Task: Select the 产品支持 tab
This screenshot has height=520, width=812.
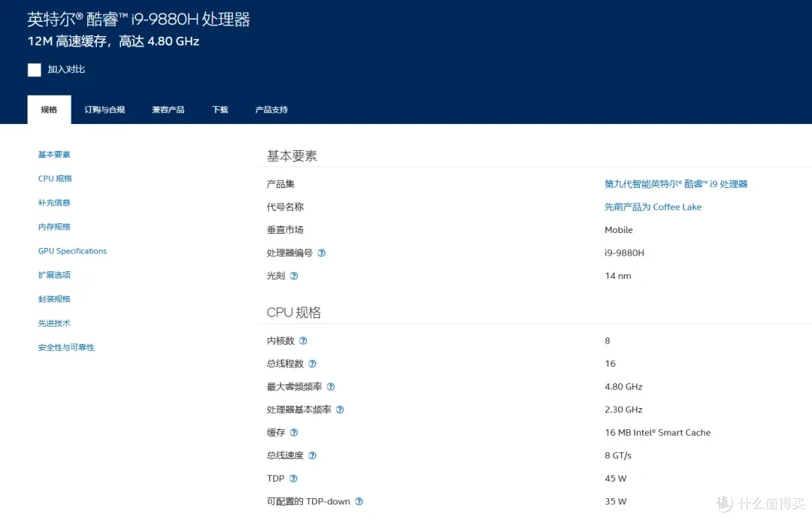Action: point(271,110)
